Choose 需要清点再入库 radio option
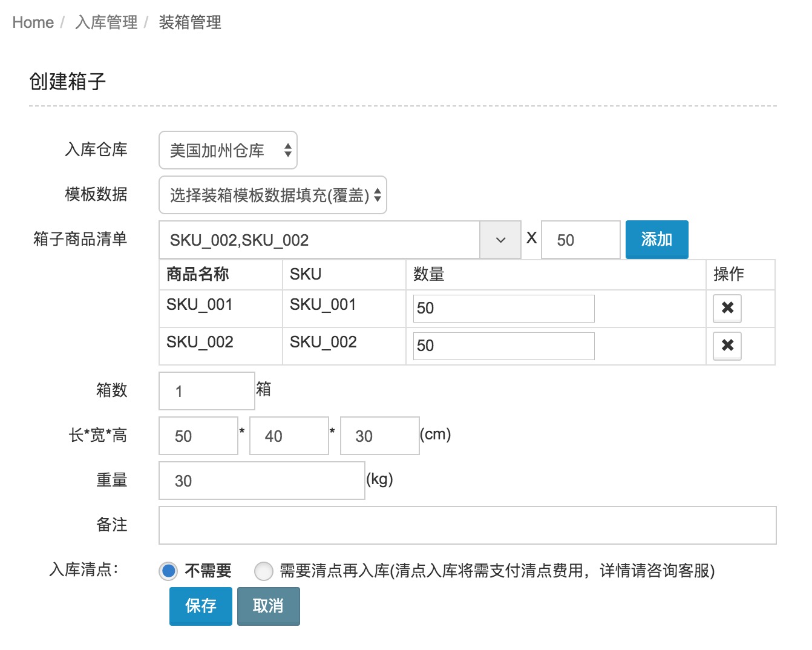The image size is (812, 650). [x=264, y=571]
